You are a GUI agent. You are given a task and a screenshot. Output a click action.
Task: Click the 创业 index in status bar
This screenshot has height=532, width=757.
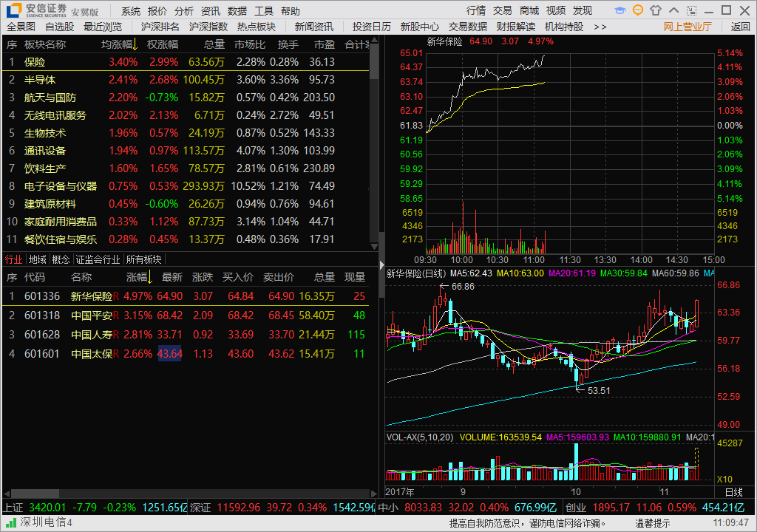pos(576,508)
